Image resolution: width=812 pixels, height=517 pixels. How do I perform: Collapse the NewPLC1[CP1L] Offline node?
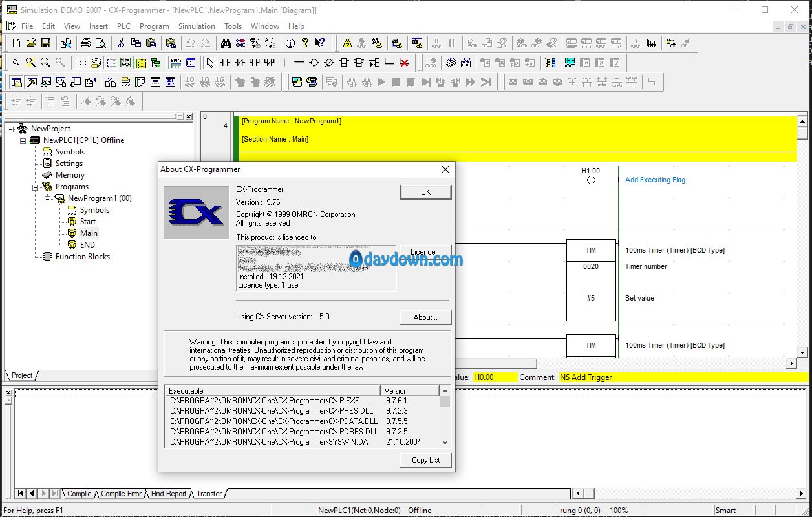pos(23,140)
